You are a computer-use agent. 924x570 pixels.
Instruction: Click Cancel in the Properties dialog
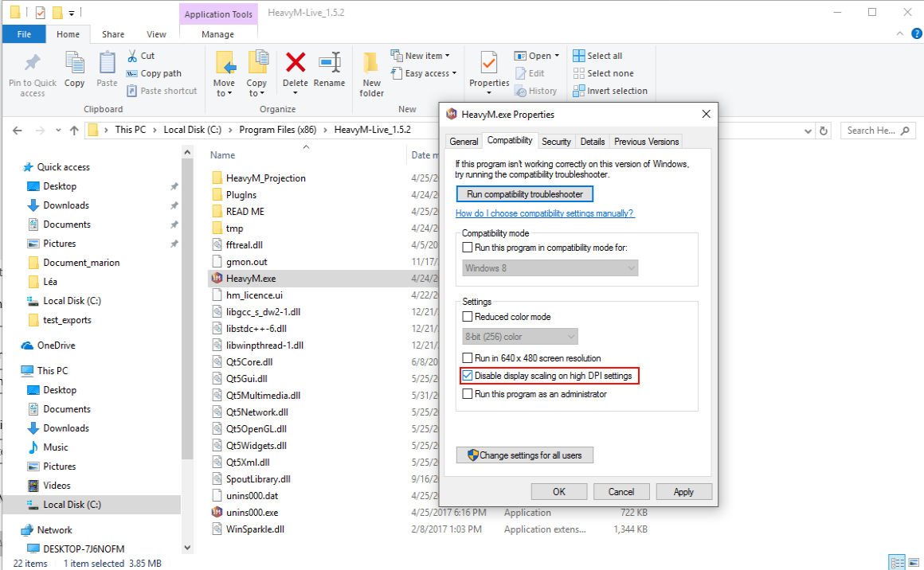[621, 492]
